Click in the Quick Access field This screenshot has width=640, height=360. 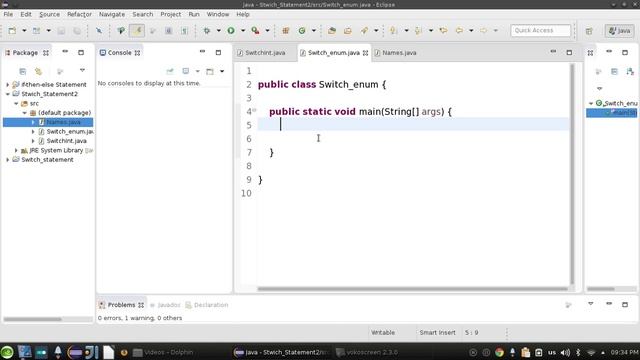pyautogui.click(x=540, y=30)
